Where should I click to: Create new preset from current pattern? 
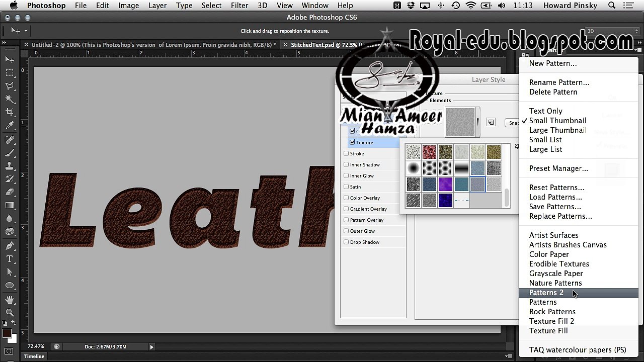pyautogui.click(x=491, y=122)
